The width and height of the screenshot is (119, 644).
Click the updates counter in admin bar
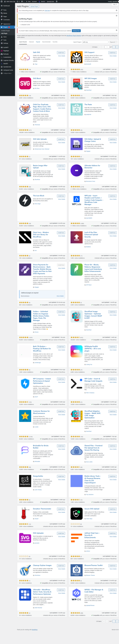[x=19, y=2]
